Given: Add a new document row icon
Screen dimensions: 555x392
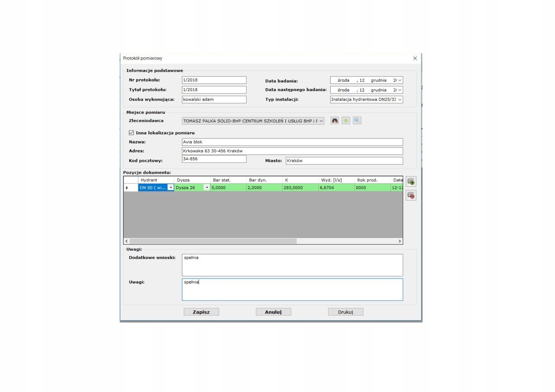Looking at the screenshot, I should (411, 182).
